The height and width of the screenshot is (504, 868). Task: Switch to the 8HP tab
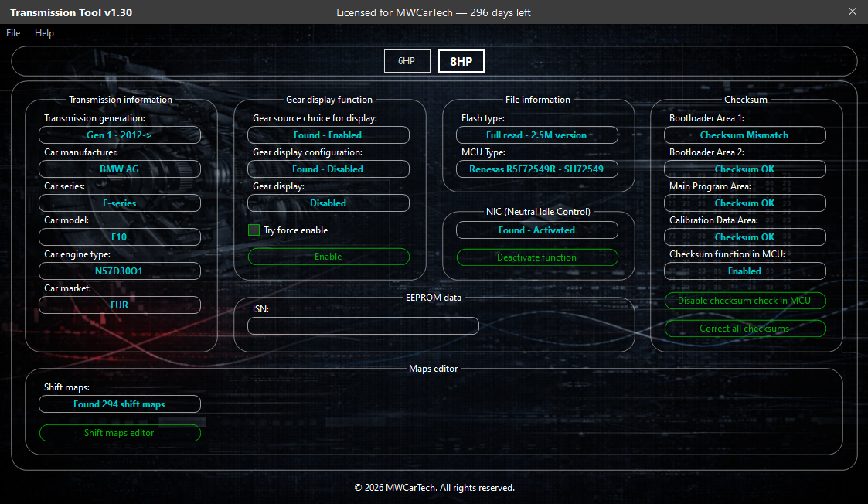(x=461, y=61)
